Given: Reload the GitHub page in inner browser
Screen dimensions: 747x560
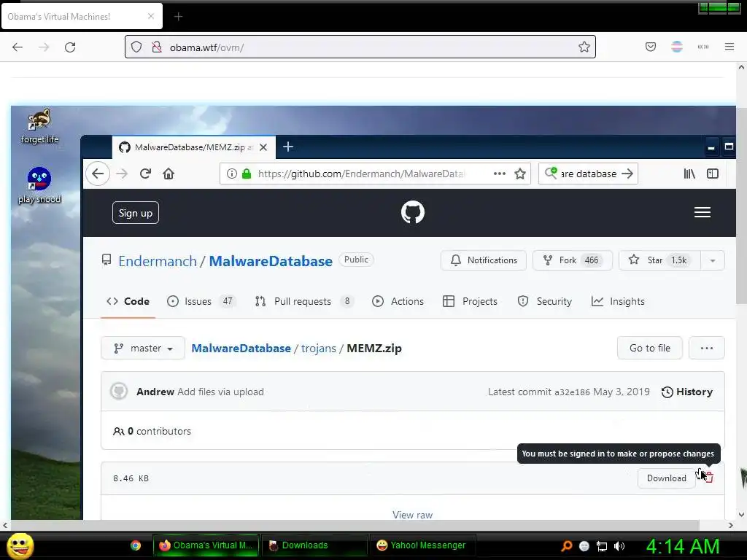Looking at the screenshot, I should 145,174.
